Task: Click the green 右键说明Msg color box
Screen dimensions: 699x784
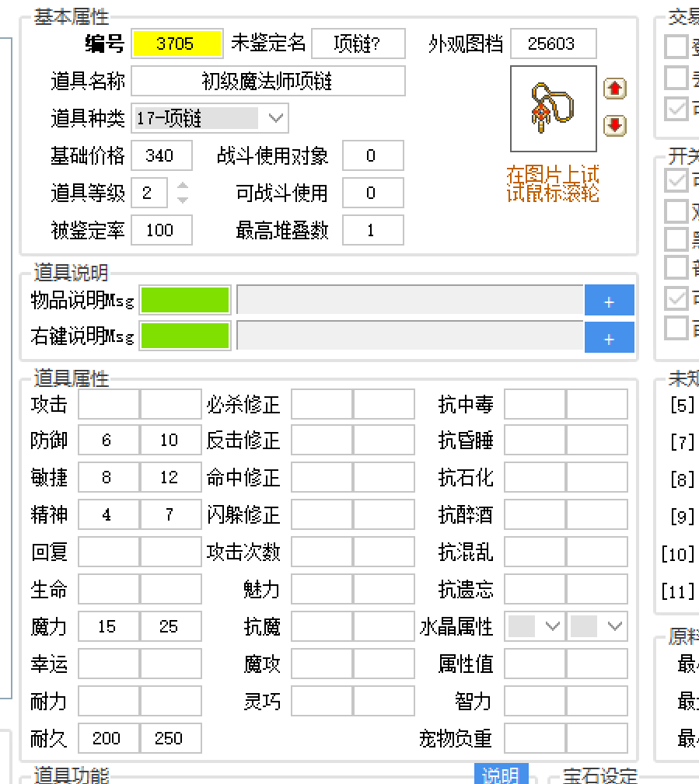Action: (x=185, y=336)
